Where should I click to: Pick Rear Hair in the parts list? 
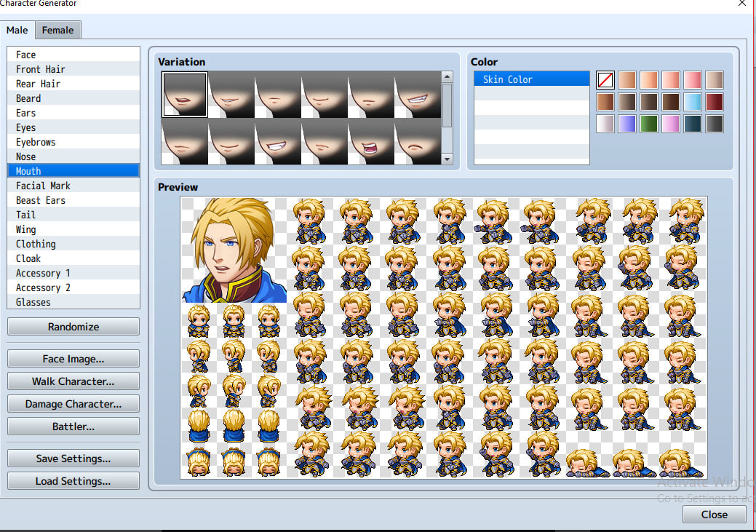(x=73, y=84)
